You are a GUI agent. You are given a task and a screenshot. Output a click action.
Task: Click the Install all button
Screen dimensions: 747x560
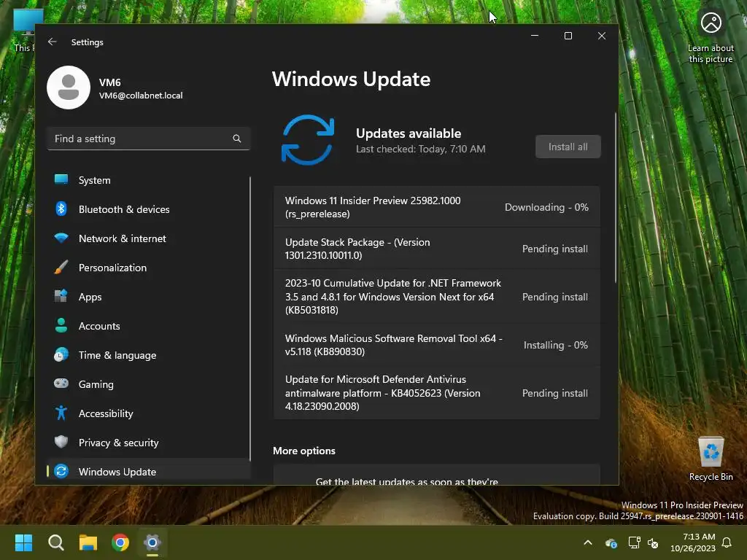568,147
